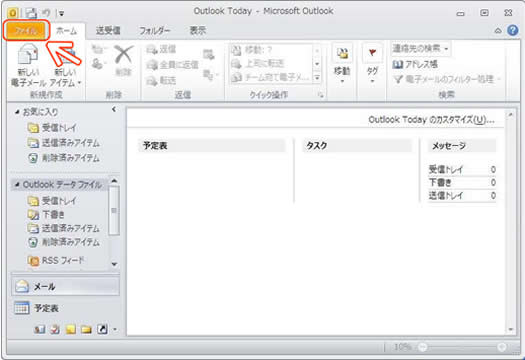Screen dimensions: 525x360
Task: Open Outlook Help with the question mark icon
Action: (x=513, y=30)
